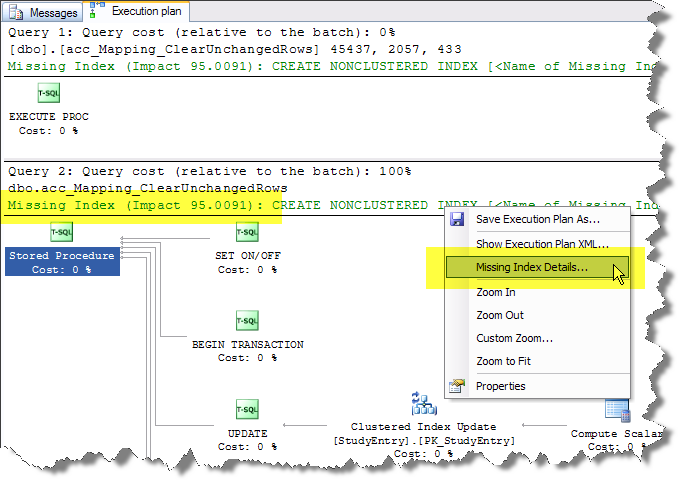Screen dimensions: 679x480
Task: Select the Compute Scalar operator icon
Action: click(617, 410)
